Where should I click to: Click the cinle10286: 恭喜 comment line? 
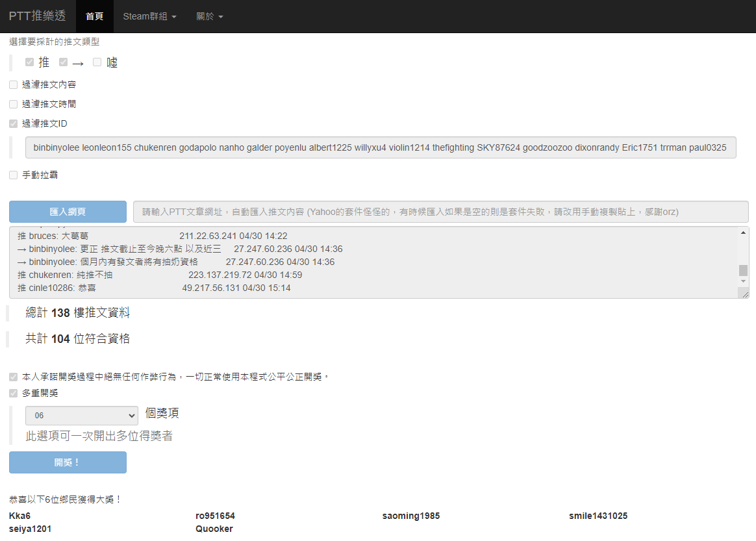(x=154, y=288)
